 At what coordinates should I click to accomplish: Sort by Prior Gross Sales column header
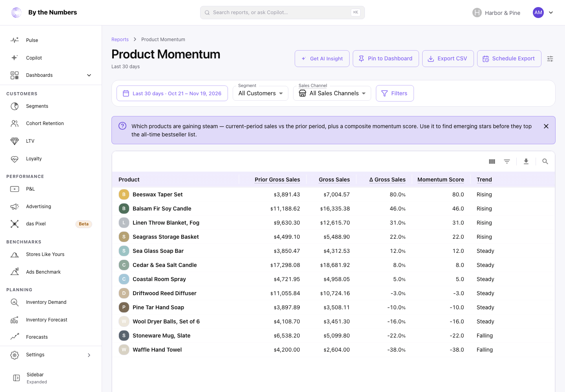pyautogui.click(x=277, y=180)
